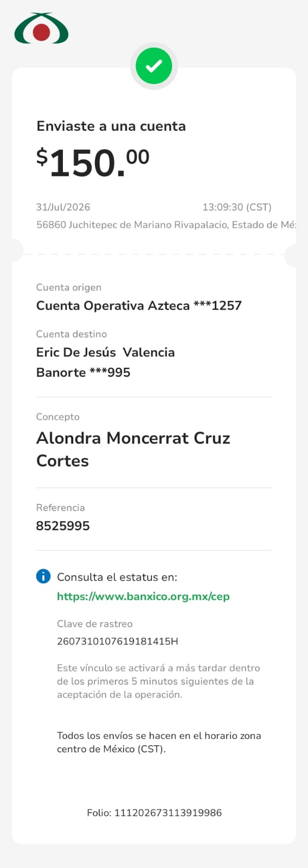308x868 pixels.
Task: Click the tracking key 2607310107619181415H
Action: [118, 641]
